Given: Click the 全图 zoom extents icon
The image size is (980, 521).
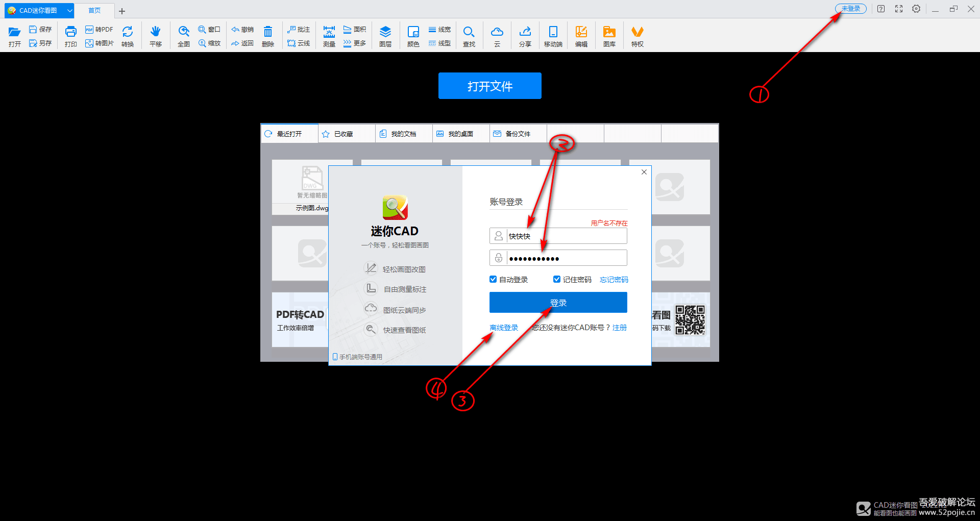Looking at the screenshot, I should 184,36.
